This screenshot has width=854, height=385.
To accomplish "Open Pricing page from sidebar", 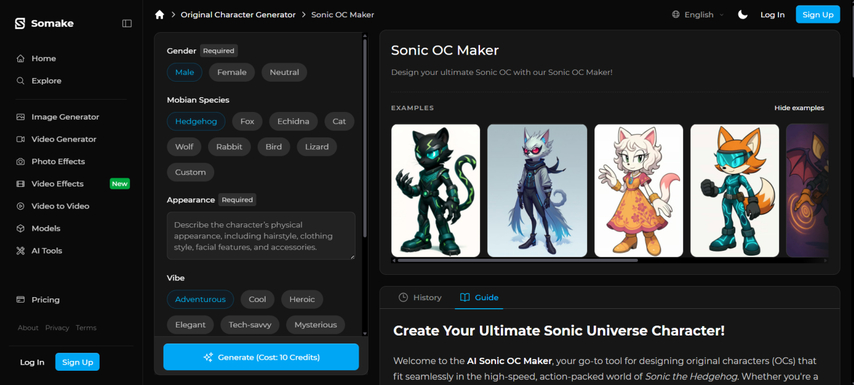I will pos(45,300).
